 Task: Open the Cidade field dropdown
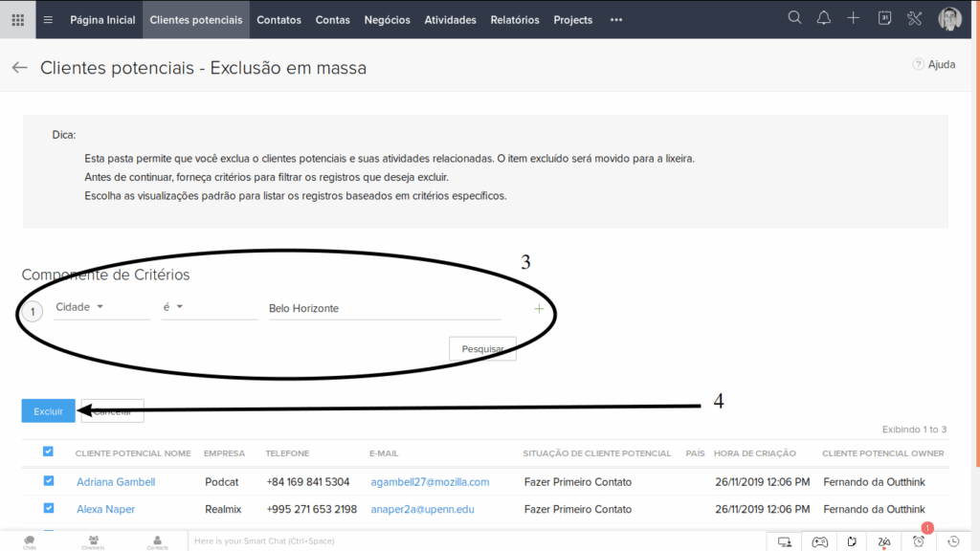(101, 307)
